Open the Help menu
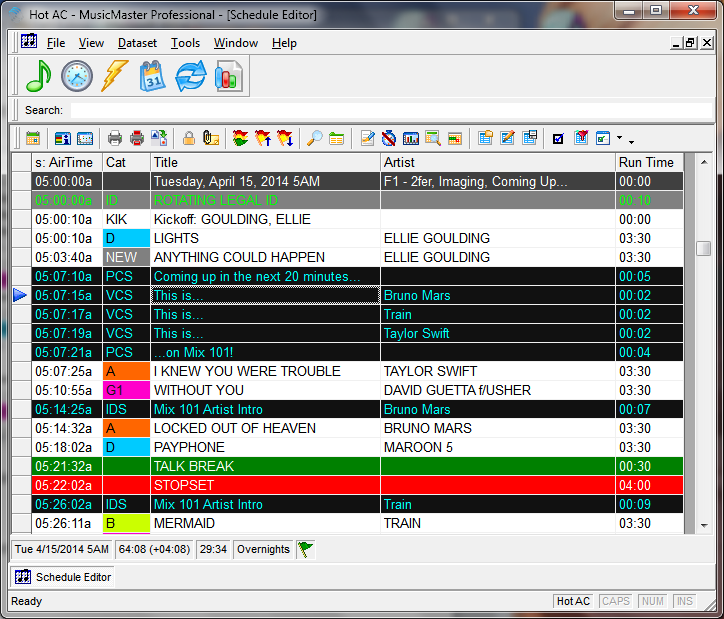This screenshot has width=724, height=619. 284,43
